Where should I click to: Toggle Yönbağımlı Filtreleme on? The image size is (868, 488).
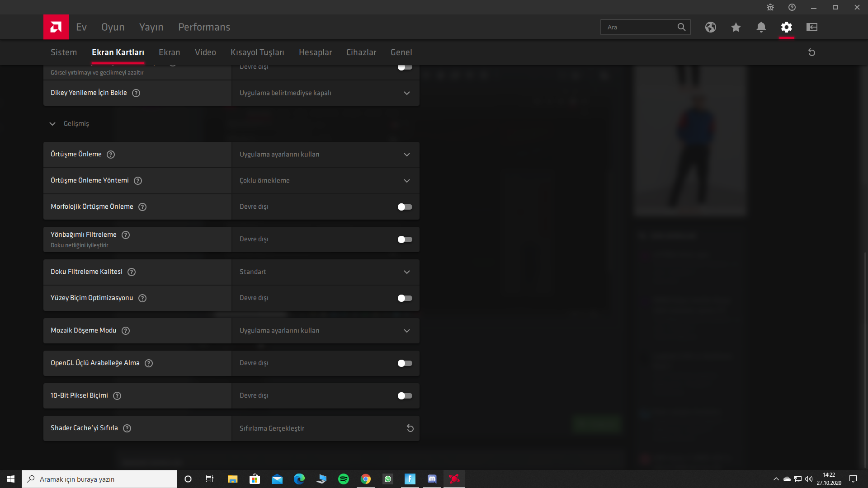pos(405,239)
